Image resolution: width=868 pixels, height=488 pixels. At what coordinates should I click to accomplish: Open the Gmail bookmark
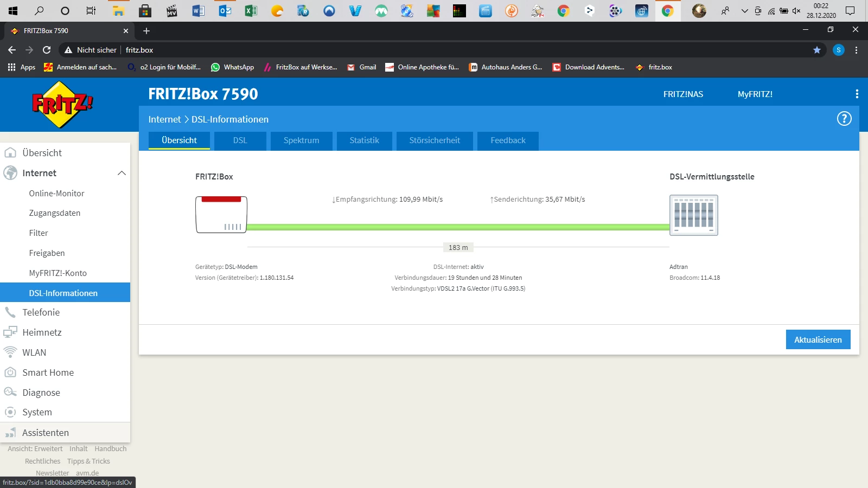[x=361, y=67]
